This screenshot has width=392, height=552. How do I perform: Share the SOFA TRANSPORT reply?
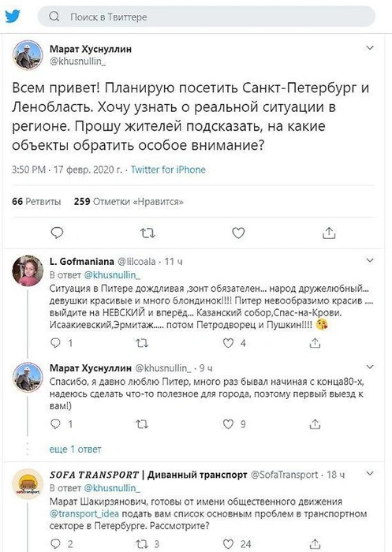tap(315, 544)
